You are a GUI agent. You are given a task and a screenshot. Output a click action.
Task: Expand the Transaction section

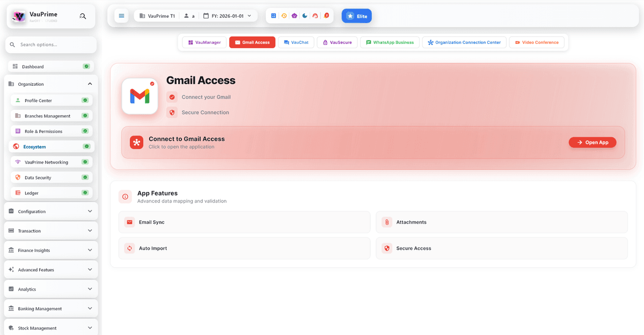[x=51, y=230]
